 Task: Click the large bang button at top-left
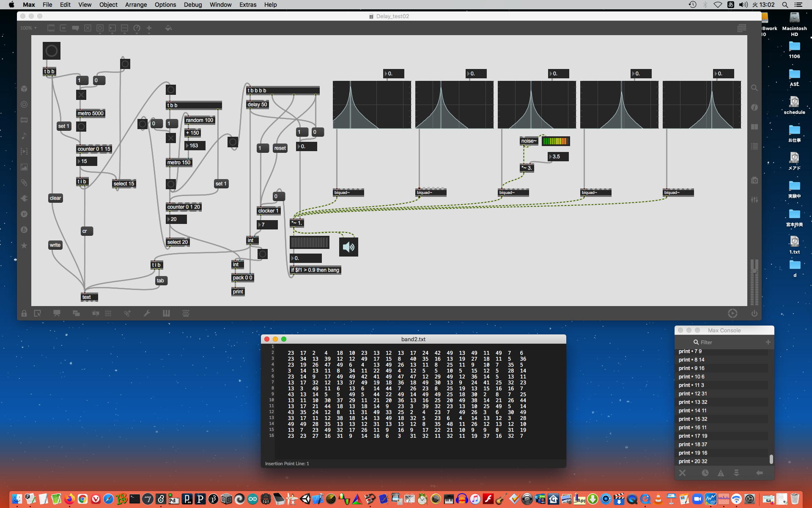tap(52, 51)
